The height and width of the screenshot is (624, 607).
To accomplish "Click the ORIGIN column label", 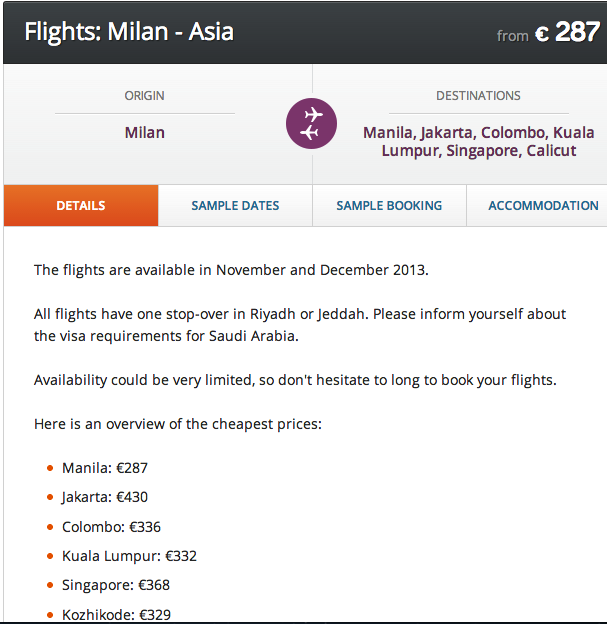I will click(145, 96).
